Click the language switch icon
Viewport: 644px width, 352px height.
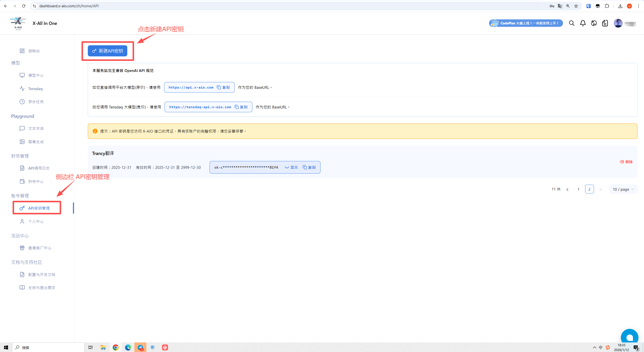point(594,23)
